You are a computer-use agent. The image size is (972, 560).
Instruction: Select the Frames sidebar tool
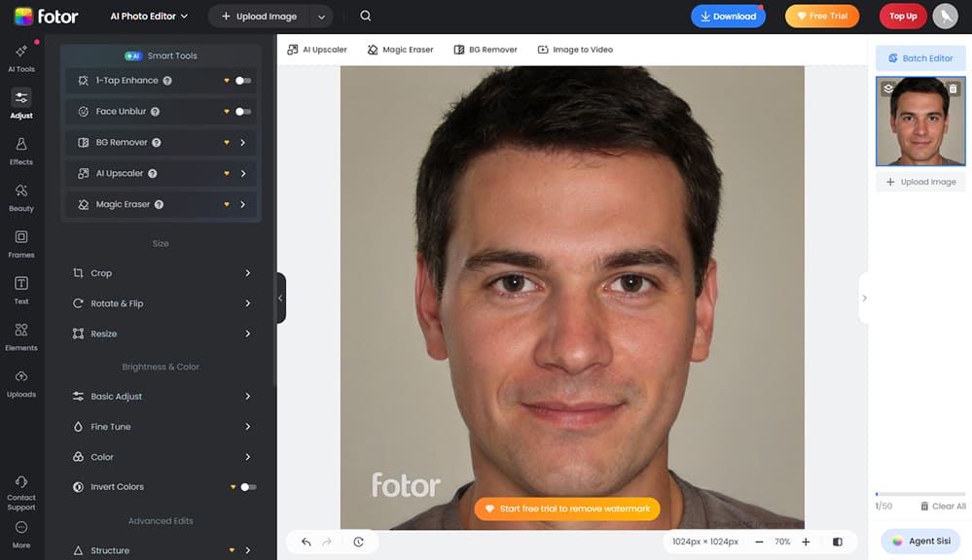click(21, 242)
